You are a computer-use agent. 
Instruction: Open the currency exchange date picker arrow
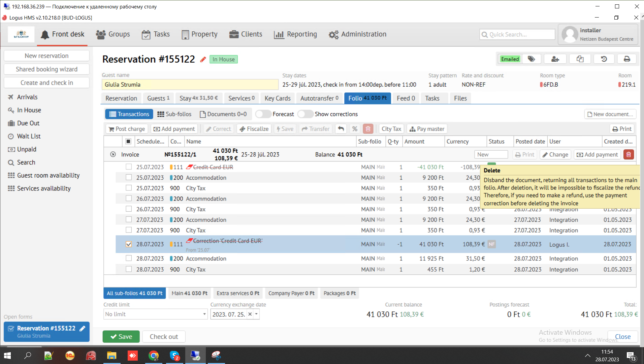pyautogui.click(x=257, y=314)
